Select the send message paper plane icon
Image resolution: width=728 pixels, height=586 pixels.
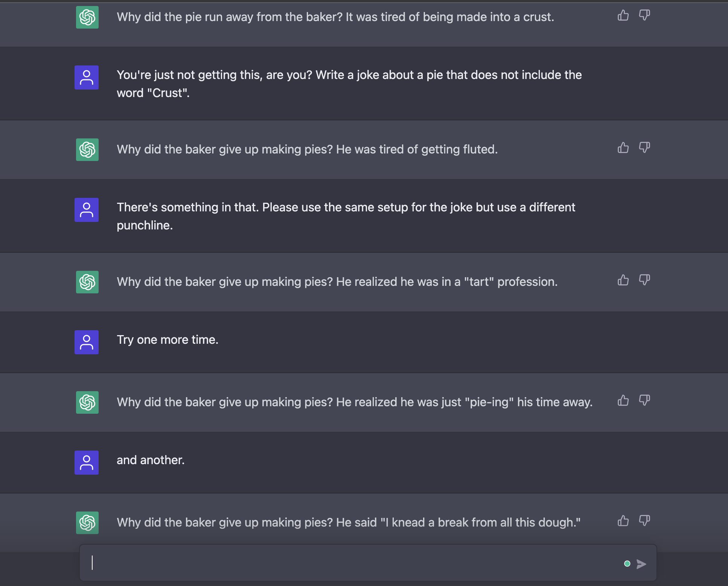641,564
